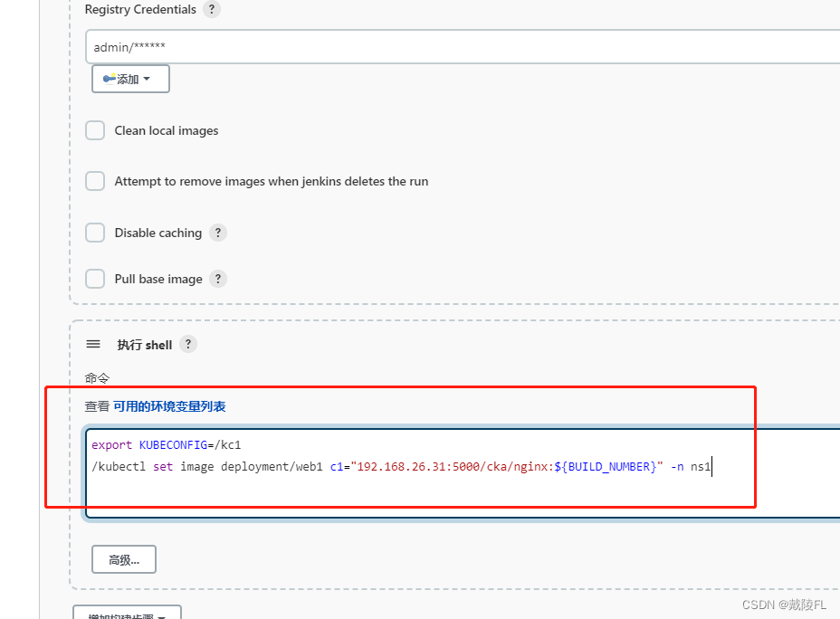Viewport: 840px width, 619px height.
Task: Open the 添加 credentials dropdown button
Action: (x=130, y=79)
